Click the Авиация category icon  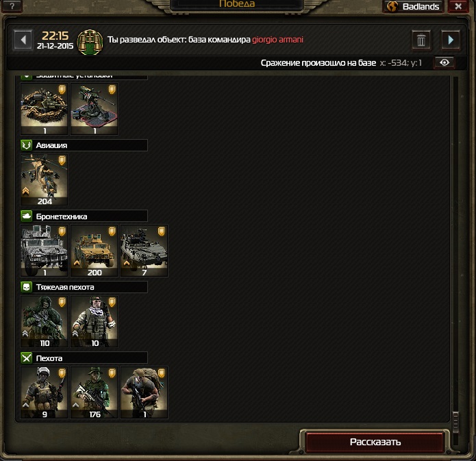pyautogui.click(x=27, y=145)
